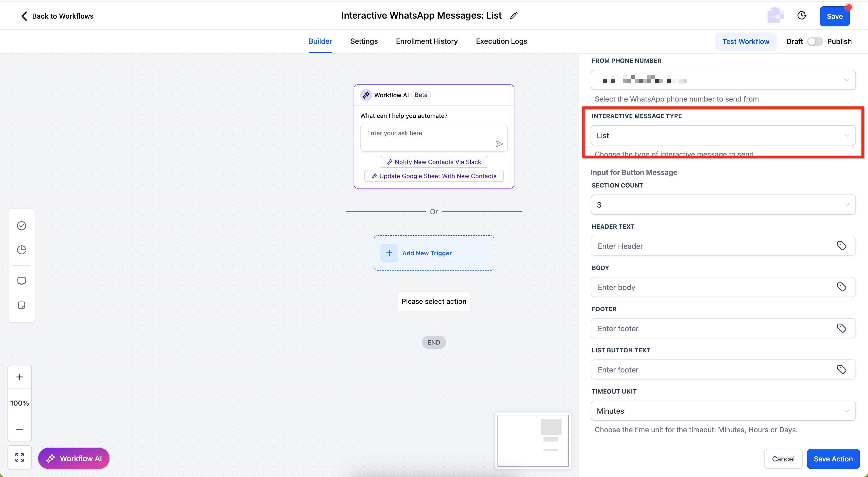
Task: Switch to the Settings tab
Action: pos(364,41)
